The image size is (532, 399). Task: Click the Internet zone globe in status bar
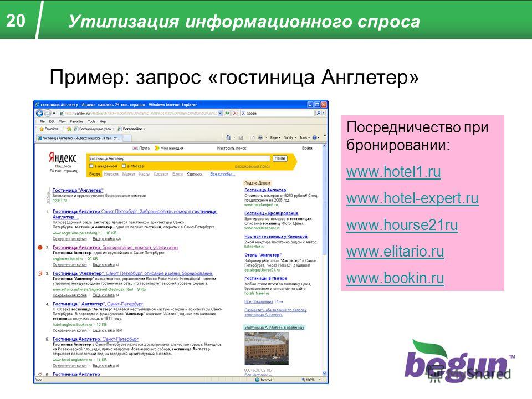(x=257, y=380)
